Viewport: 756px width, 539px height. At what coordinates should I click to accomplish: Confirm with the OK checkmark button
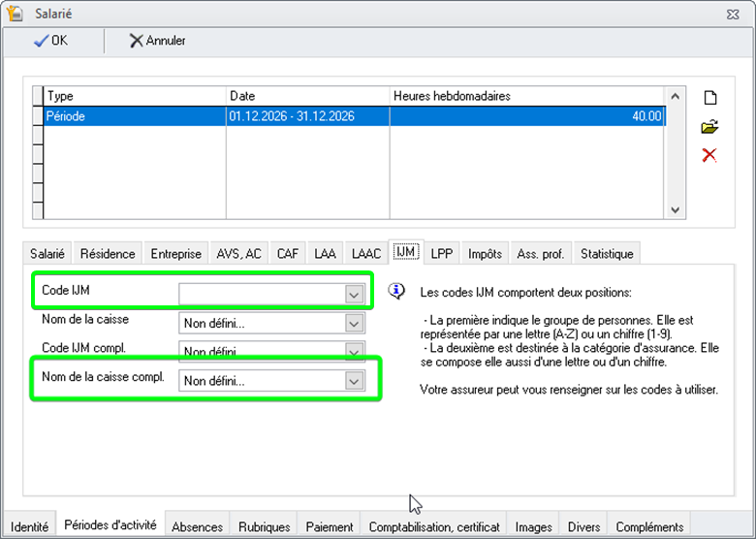click(x=51, y=41)
